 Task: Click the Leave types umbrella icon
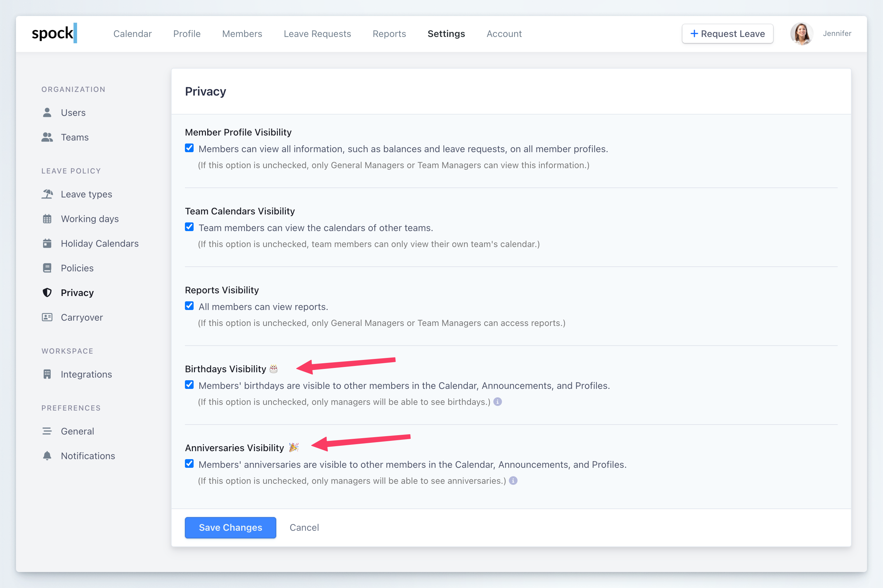click(47, 194)
